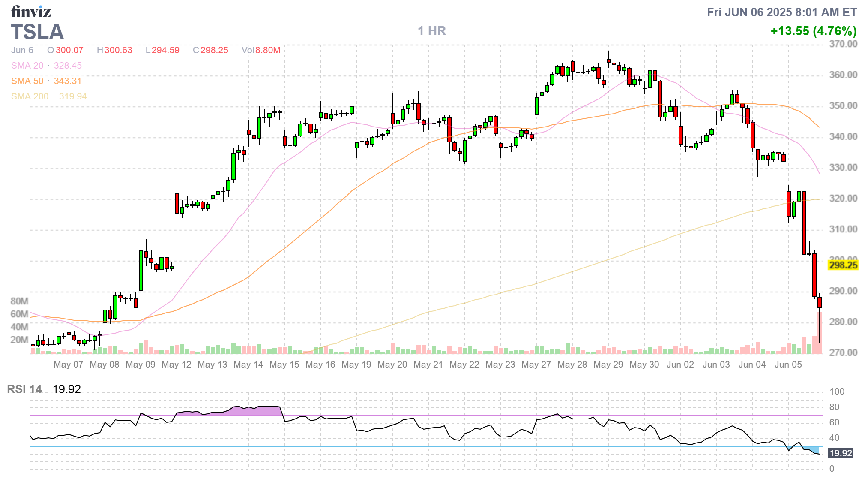The width and height of the screenshot is (868, 482).
Task: Click the 0 label on RSI scale
Action: (832, 469)
